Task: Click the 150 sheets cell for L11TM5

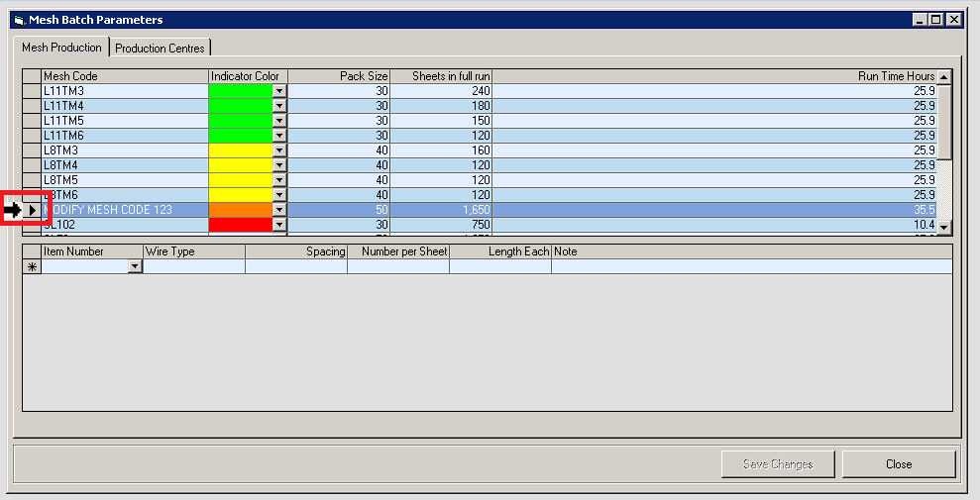Action: pos(441,121)
